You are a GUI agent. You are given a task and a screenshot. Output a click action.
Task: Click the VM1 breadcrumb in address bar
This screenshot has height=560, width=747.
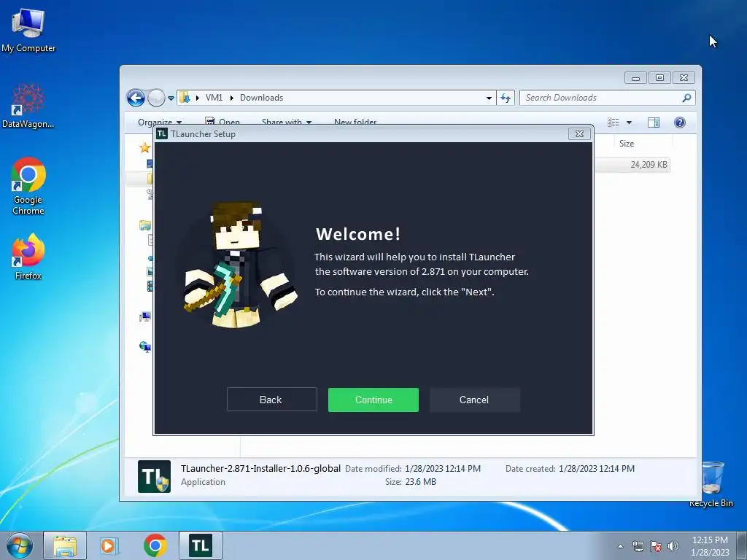214,98
